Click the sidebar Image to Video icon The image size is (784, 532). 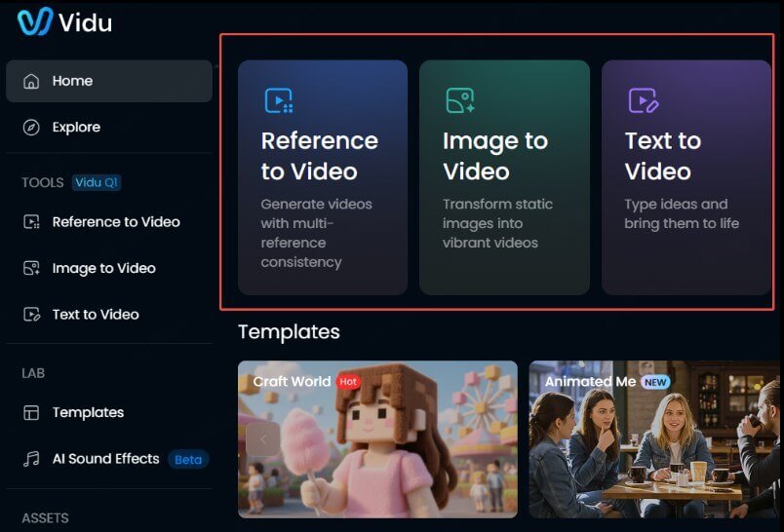(x=32, y=268)
